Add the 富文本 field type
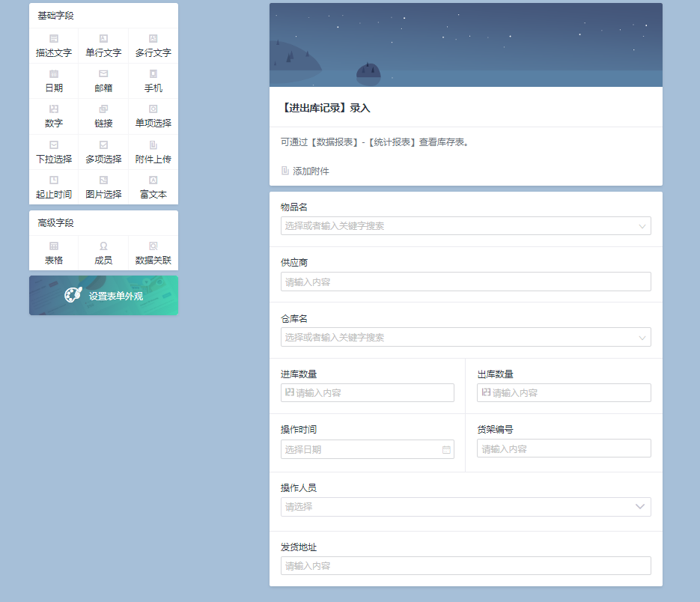 tap(153, 188)
